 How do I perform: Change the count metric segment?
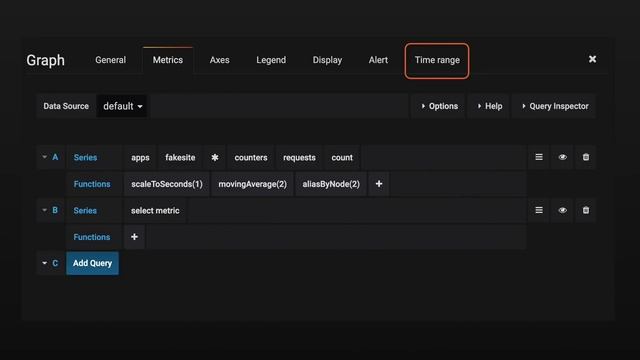pyautogui.click(x=342, y=158)
